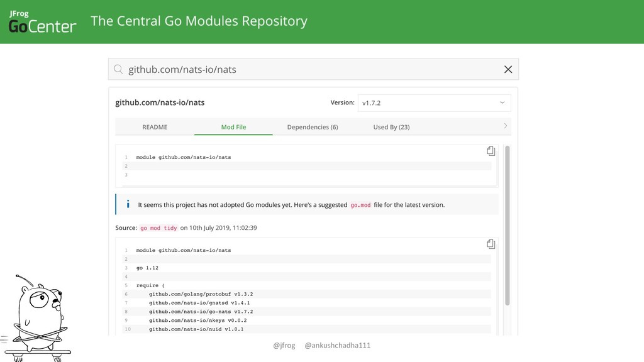The width and height of the screenshot is (644, 362).
Task: Select the nats-io/go-nats v1.7.2 line
Action: point(201,312)
